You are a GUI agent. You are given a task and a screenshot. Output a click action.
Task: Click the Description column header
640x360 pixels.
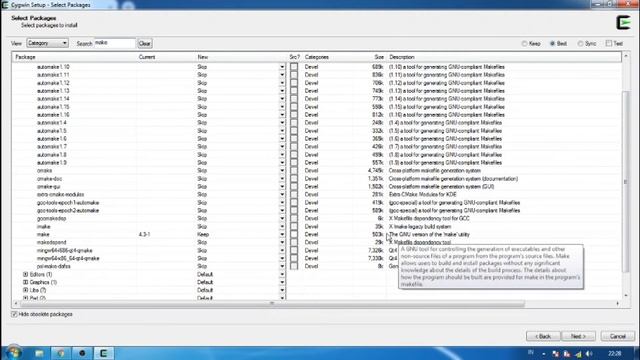(402, 57)
